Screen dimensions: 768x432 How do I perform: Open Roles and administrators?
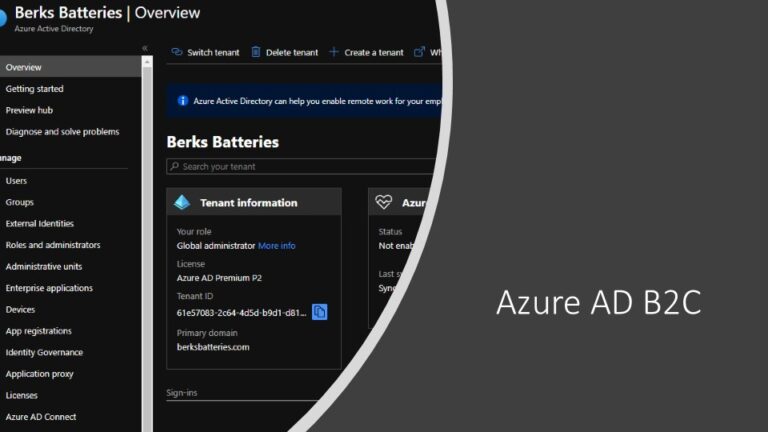(x=53, y=245)
